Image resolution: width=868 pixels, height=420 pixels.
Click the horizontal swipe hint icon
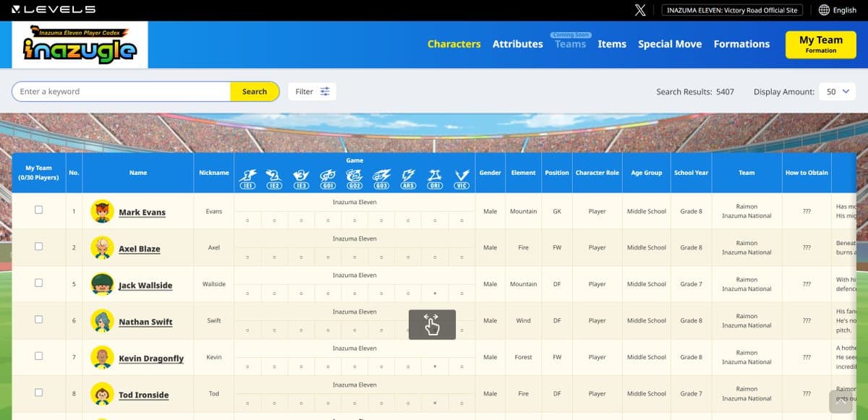coord(432,325)
